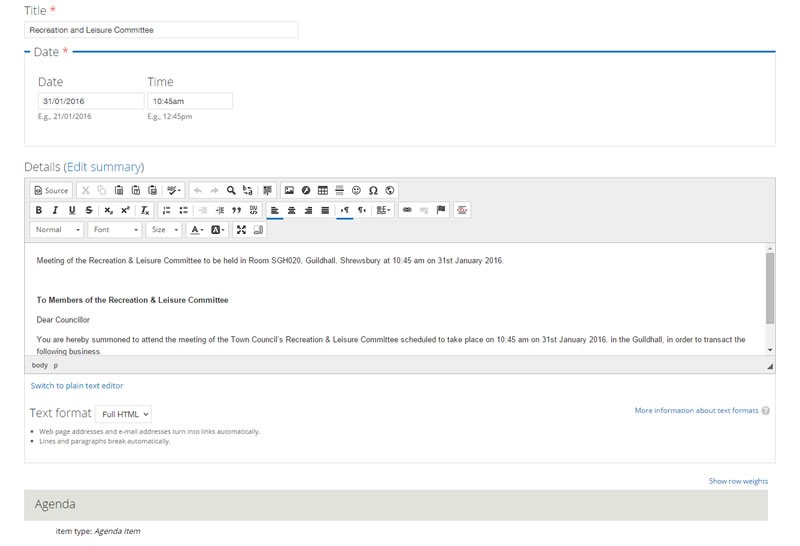Viewport: 800px width, 546px height.
Task: Toggle Source view in the editor
Action: (x=51, y=190)
